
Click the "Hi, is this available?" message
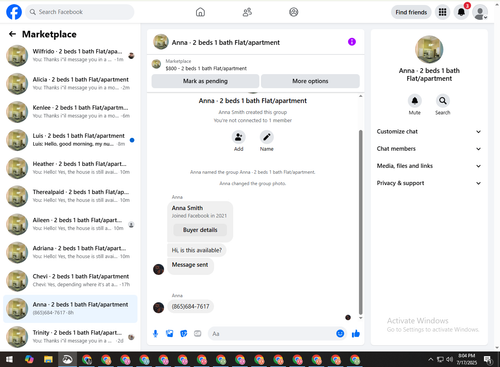(197, 250)
